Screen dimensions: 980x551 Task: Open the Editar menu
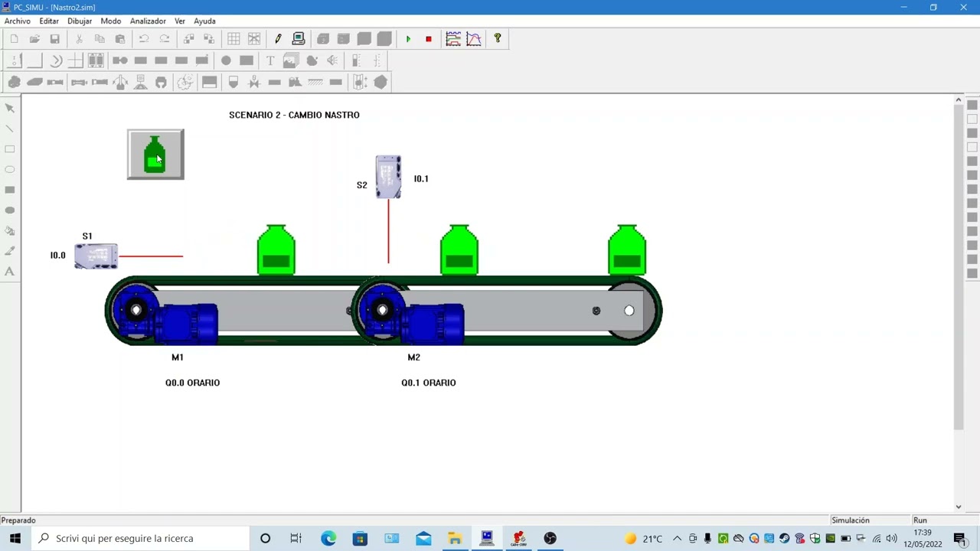pyautogui.click(x=49, y=21)
